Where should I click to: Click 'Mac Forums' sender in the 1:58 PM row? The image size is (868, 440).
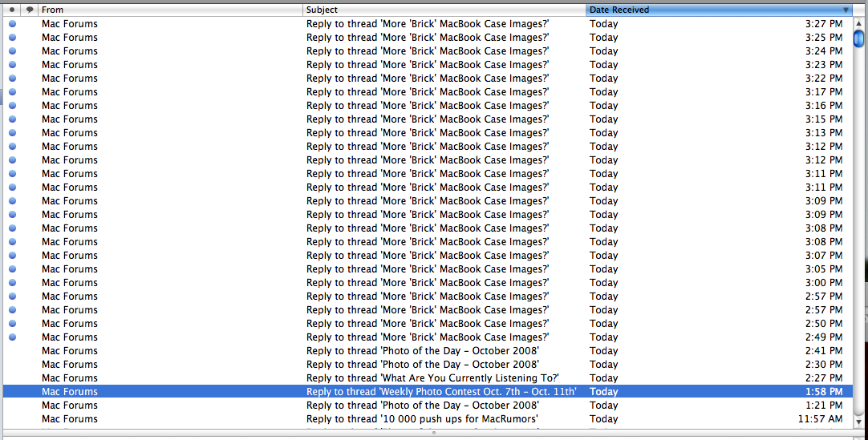coord(70,392)
